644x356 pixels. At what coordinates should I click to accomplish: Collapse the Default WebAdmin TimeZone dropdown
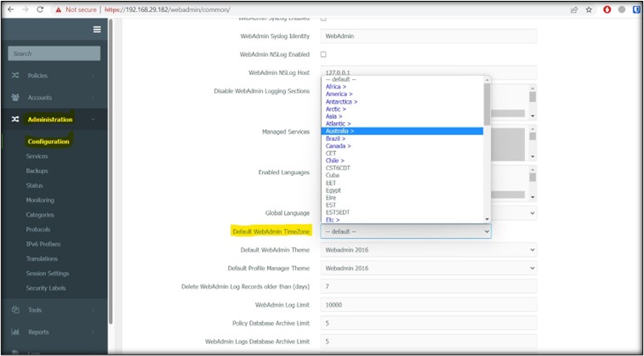[x=406, y=231]
